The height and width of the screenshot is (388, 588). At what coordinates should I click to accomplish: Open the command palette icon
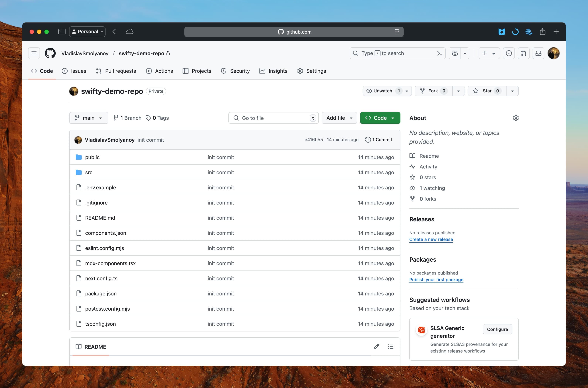click(439, 53)
